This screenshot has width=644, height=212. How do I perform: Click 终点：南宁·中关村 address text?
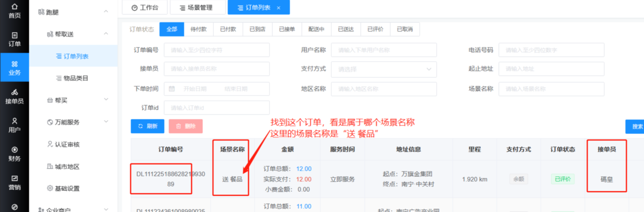click(408, 184)
